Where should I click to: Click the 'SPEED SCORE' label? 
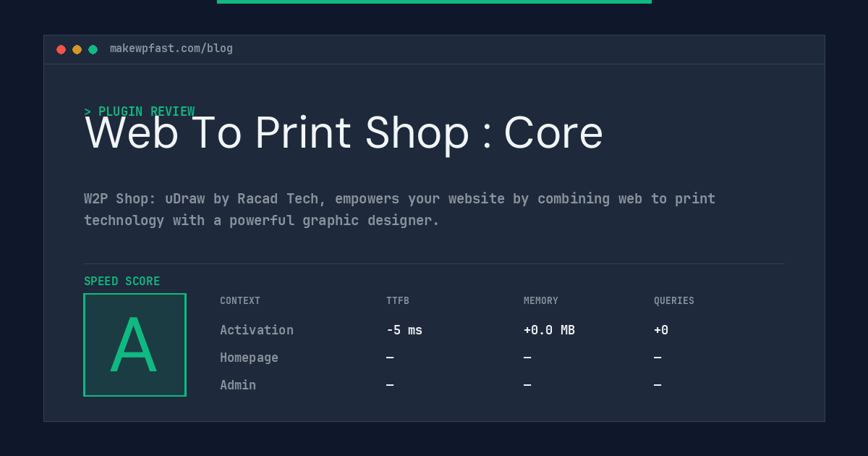pyautogui.click(x=122, y=282)
